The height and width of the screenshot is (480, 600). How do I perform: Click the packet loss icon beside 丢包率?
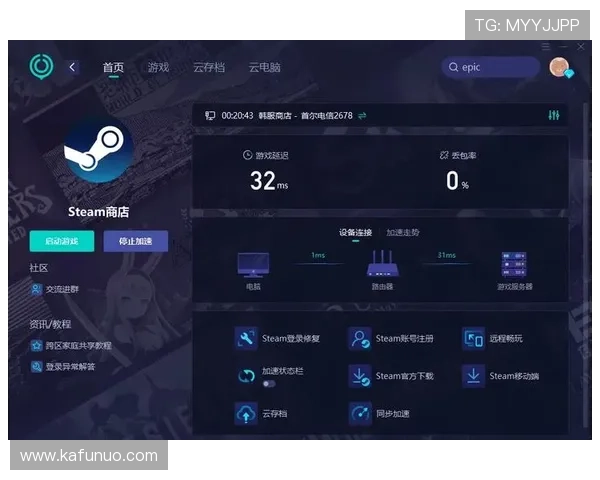click(443, 155)
